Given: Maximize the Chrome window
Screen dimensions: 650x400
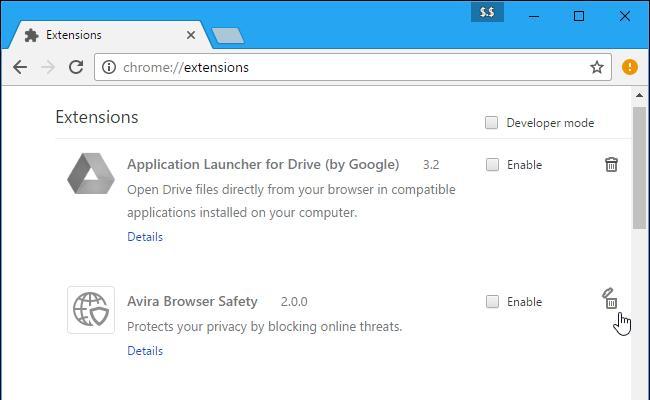Looking at the screenshot, I should click(x=579, y=16).
